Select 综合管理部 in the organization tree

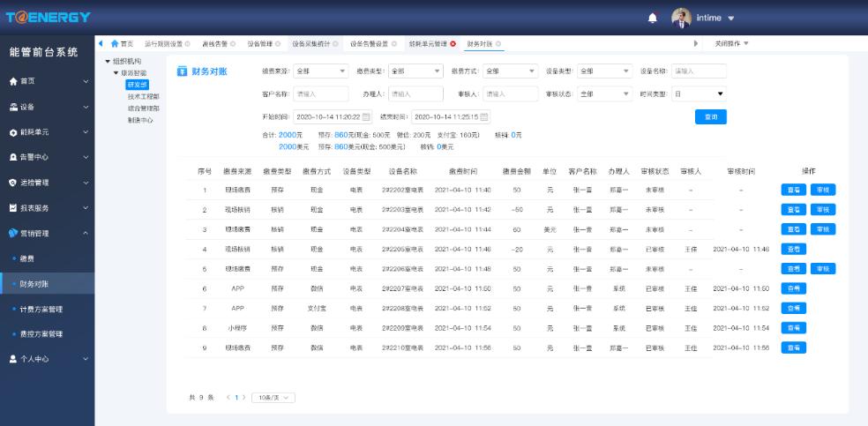[x=144, y=108]
